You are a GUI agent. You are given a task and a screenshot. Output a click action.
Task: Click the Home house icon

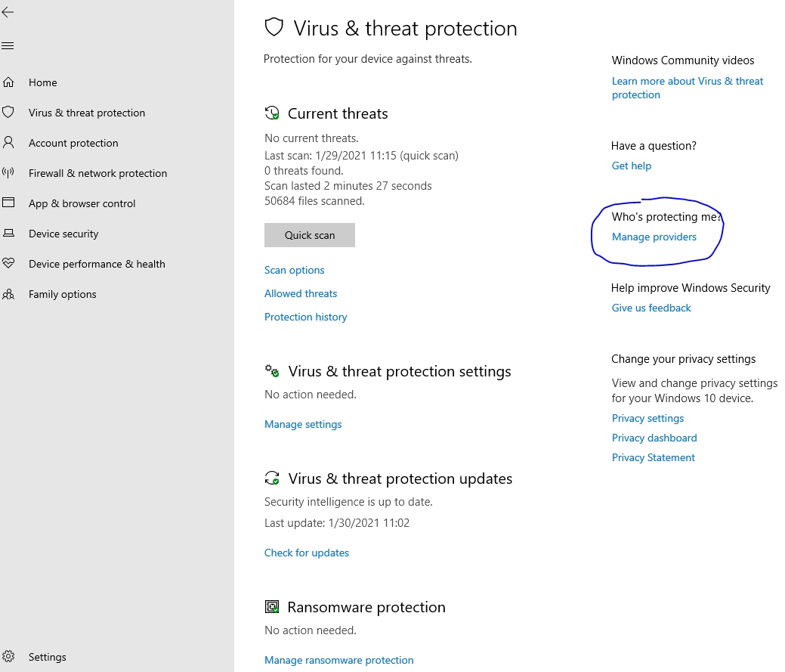pos(8,82)
